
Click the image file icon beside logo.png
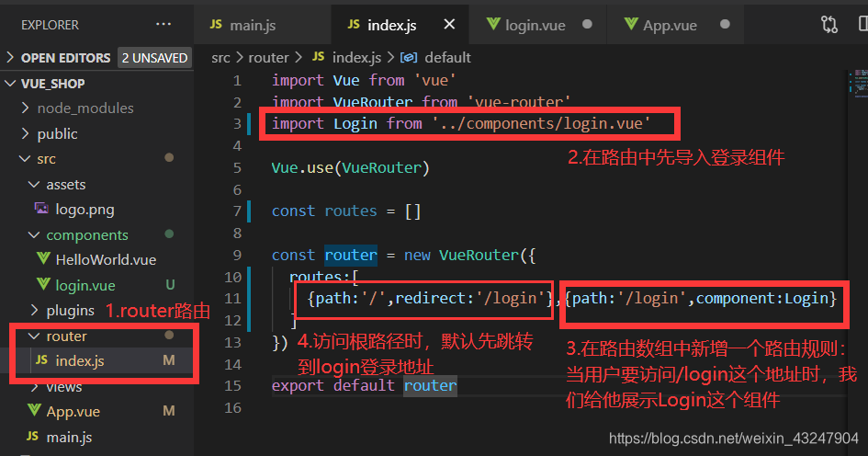click(41, 209)
